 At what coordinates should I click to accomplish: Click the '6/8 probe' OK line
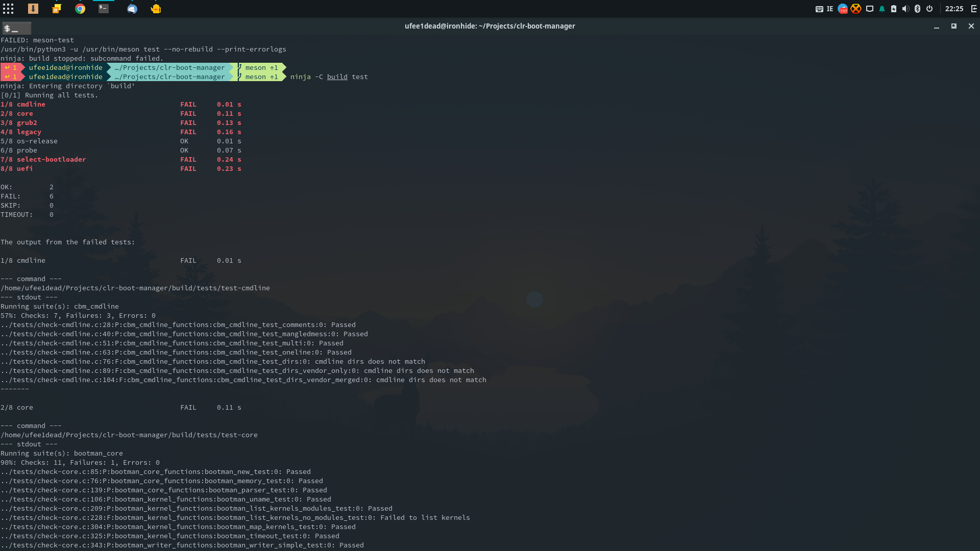[x=121, y=150]
